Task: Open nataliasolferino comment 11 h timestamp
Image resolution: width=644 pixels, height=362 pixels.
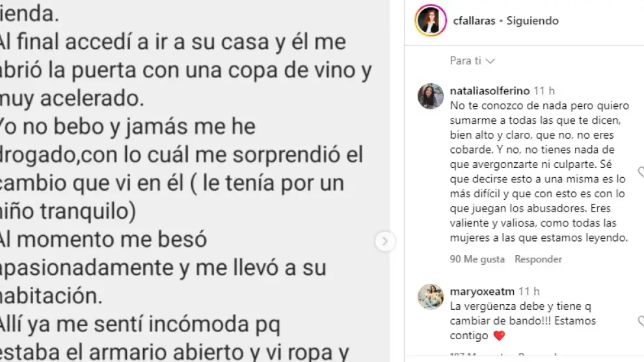Action: point(544,90)
